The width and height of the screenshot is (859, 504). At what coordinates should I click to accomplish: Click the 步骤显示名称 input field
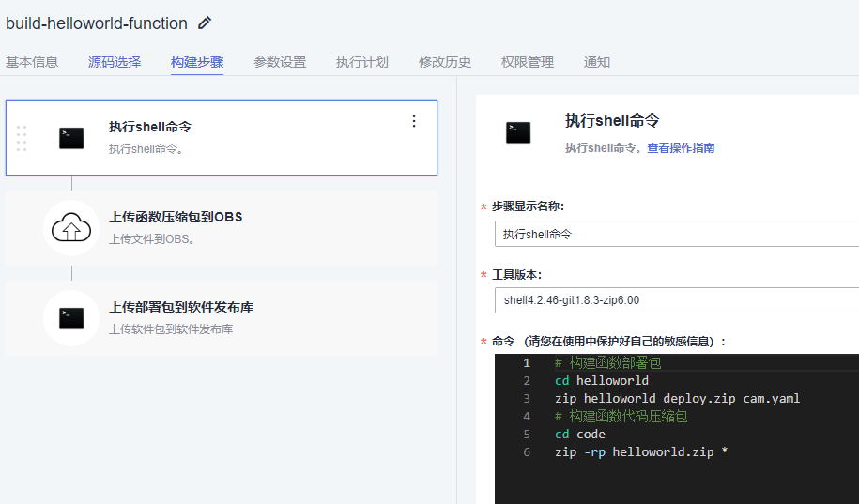coord(676,235)
